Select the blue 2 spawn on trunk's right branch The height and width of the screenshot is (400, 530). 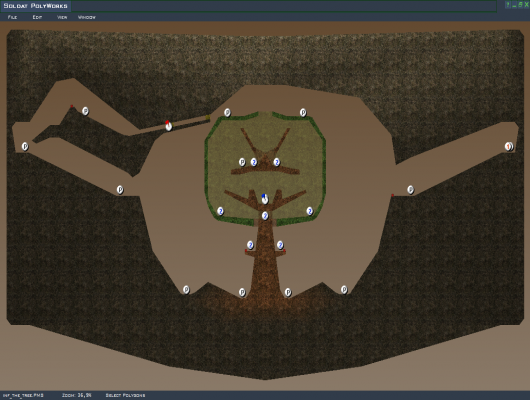(280, 245)
